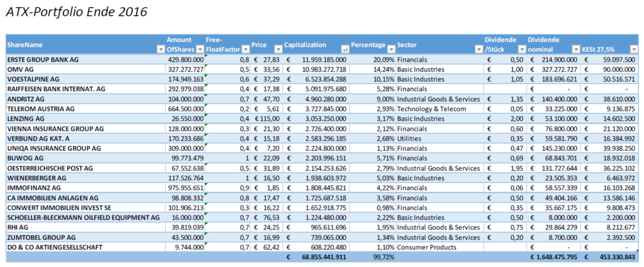Screen dimensions: 644x267
Task: Select cell 'OESTERREICHISCHE POST AG'
Action: pos(86,168)
